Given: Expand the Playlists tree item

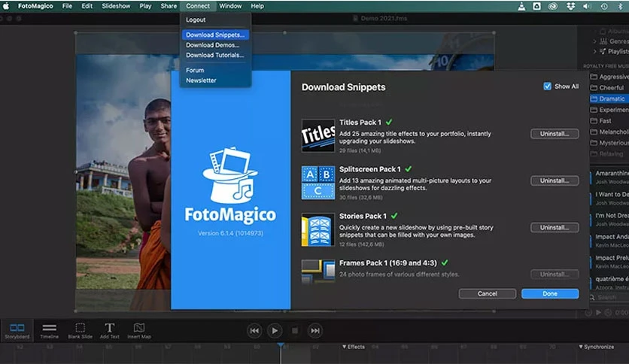Looking at the screenshot, I should 594,51.
